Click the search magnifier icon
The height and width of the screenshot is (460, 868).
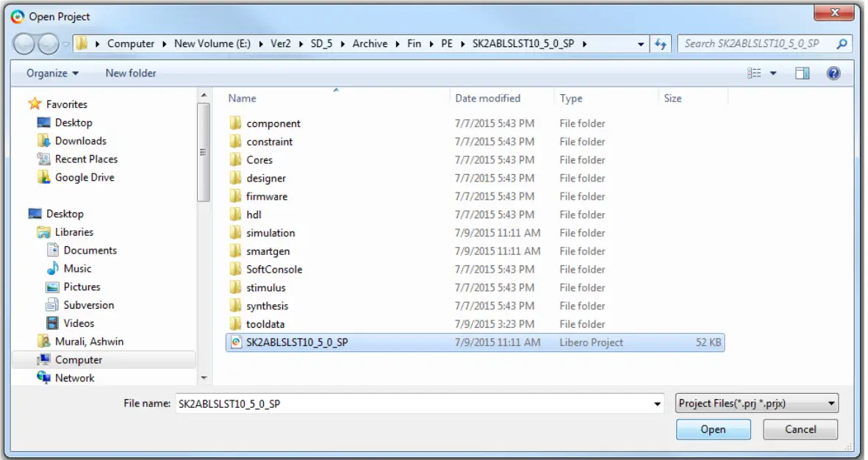[842, 44]
